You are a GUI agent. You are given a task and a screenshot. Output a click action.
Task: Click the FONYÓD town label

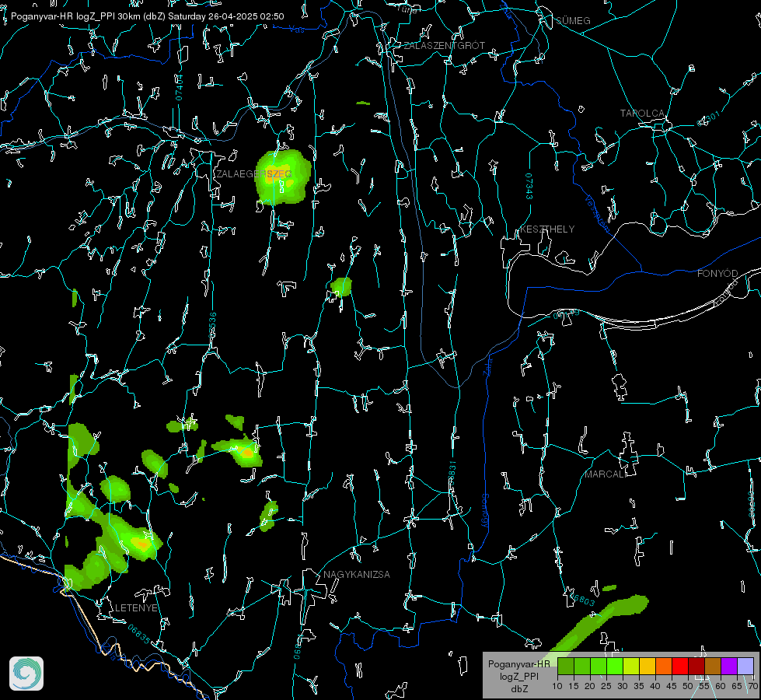coord(717,274)
